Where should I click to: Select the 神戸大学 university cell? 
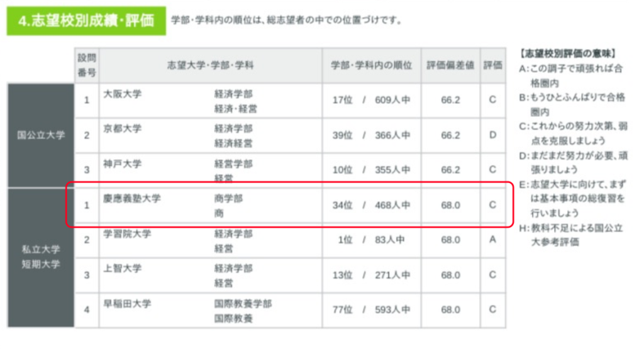123,163
